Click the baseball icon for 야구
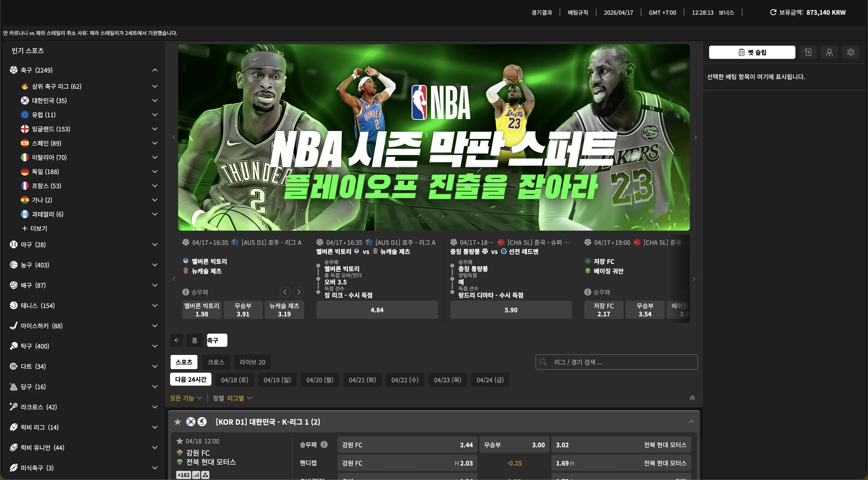Screen dimensions: 868x480 pyautogui.click(x=13, y=245)
